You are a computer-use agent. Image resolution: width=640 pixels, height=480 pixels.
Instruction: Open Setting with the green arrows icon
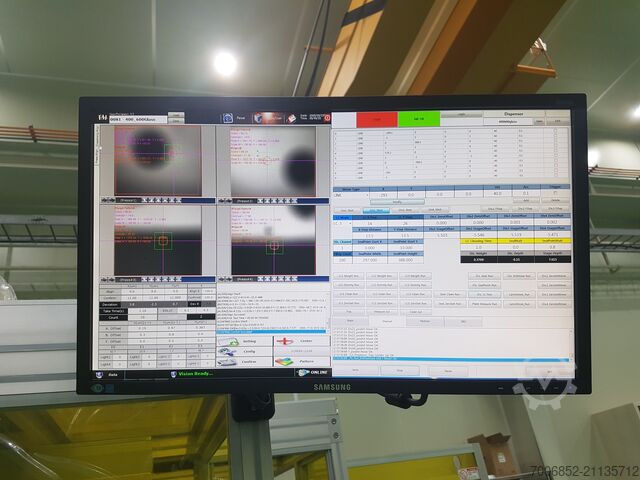click(x=244, y=341)
